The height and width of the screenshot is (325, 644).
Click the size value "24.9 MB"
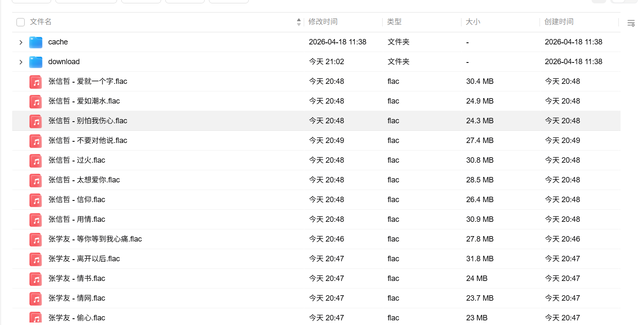coord(480,101)
